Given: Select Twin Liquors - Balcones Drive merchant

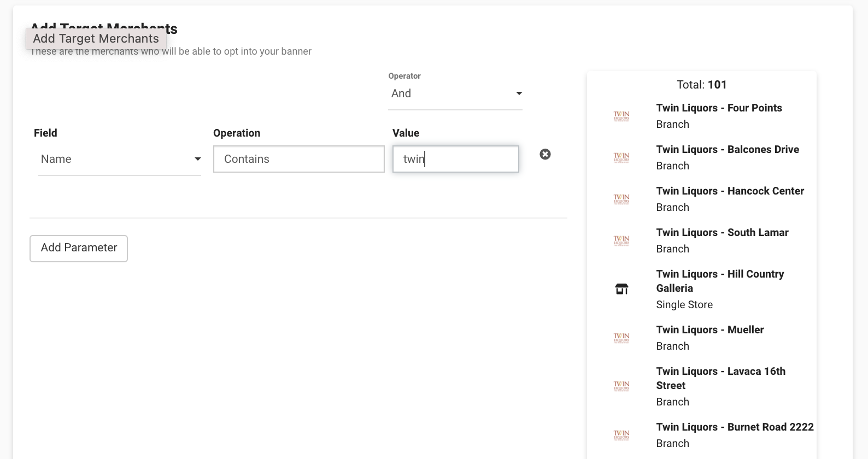Looking at the screenshot, I should (728, 150).
